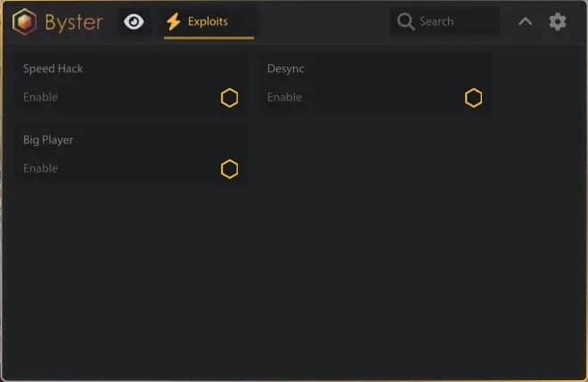Click the Enable label under Speed Hack
The height and width of the screenshot is (382, 588).
point(40,97)
